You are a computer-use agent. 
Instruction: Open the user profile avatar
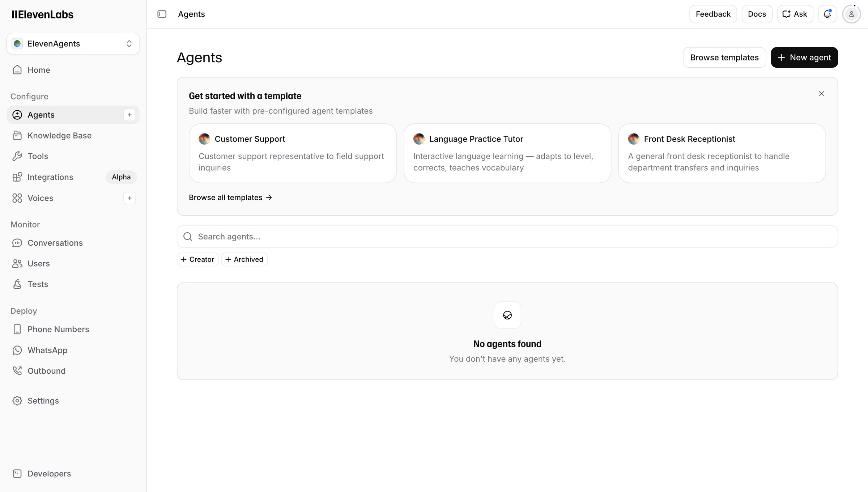click(x=851, y=14)
